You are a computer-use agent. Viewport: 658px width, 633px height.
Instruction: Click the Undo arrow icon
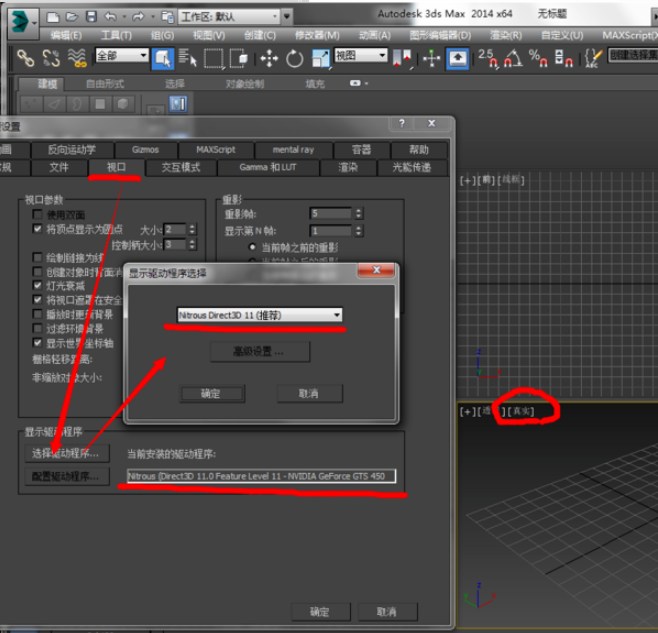(110, 17)
